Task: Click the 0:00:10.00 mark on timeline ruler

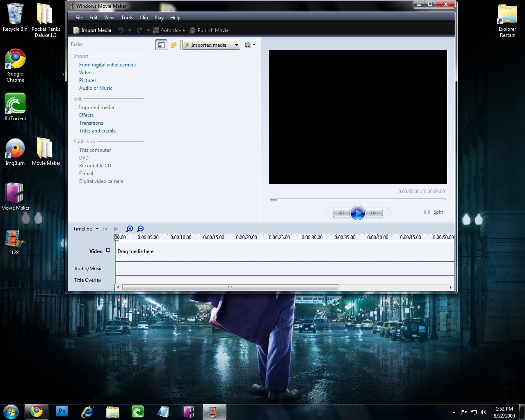Action: click(x=181, y=237)
